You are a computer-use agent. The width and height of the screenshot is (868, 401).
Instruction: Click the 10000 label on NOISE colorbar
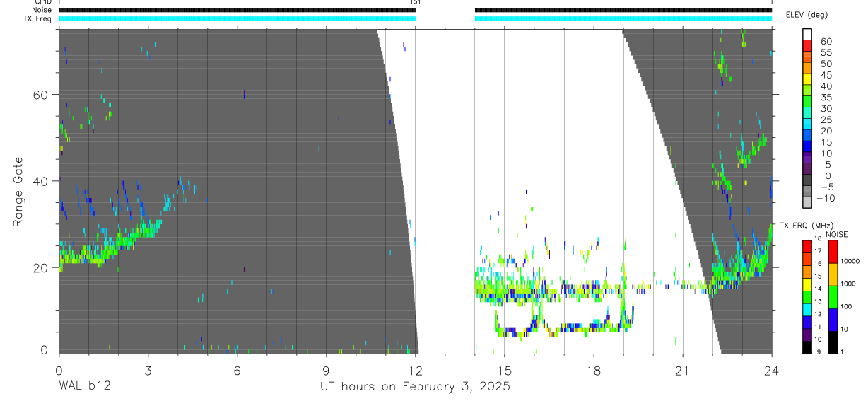[850, 261]
